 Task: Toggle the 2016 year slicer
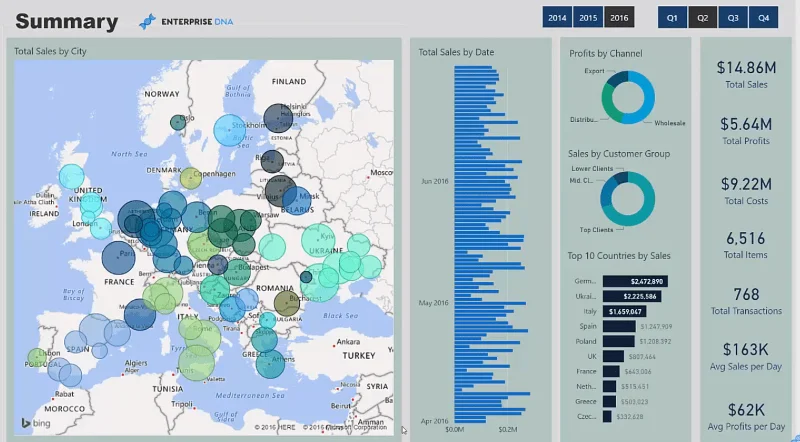tap(619, 17)
